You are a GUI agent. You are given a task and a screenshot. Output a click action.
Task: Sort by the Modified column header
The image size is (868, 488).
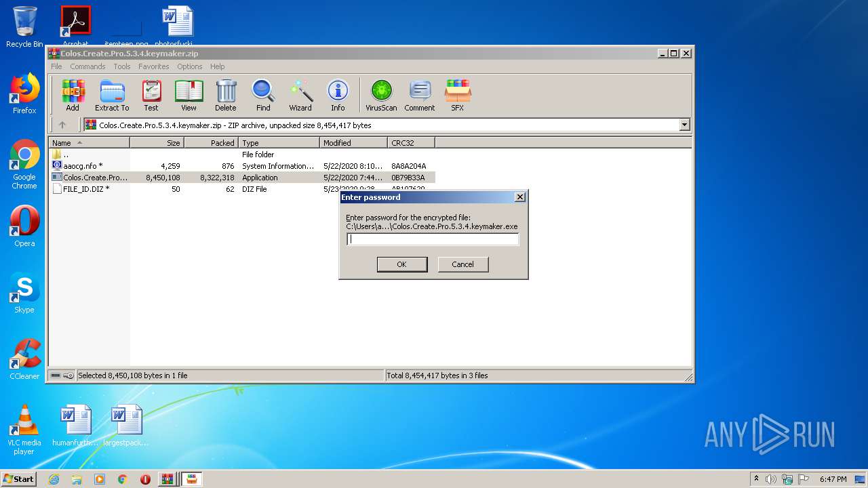click(353, 143)
